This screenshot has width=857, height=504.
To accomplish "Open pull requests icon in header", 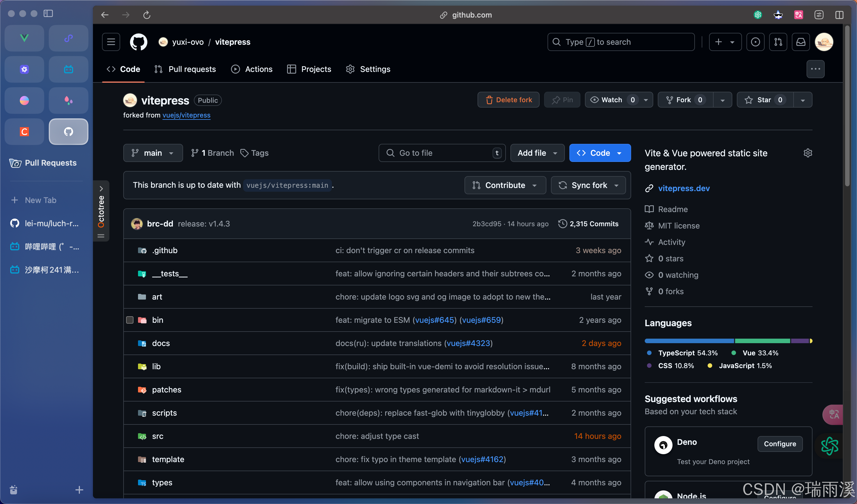I will pos(778,42).
